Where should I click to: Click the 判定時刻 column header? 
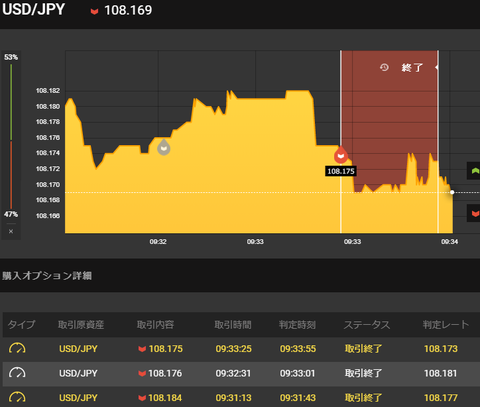coord(297,324)
